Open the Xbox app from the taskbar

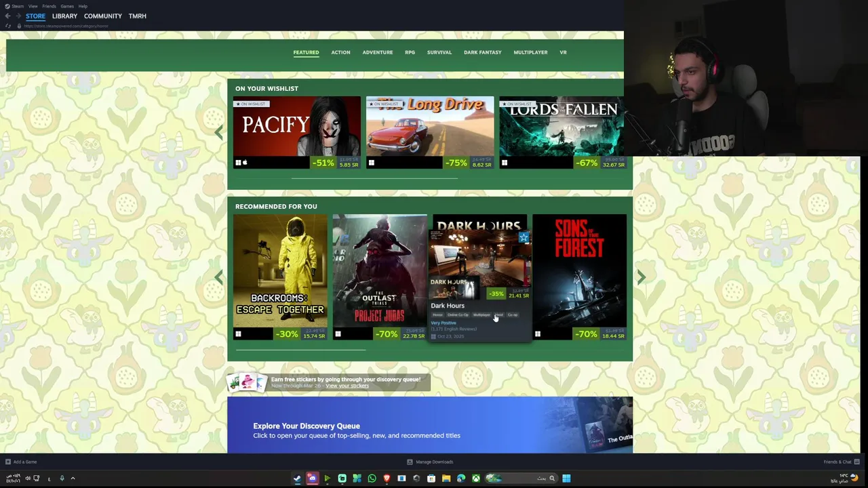coord(476,479)
